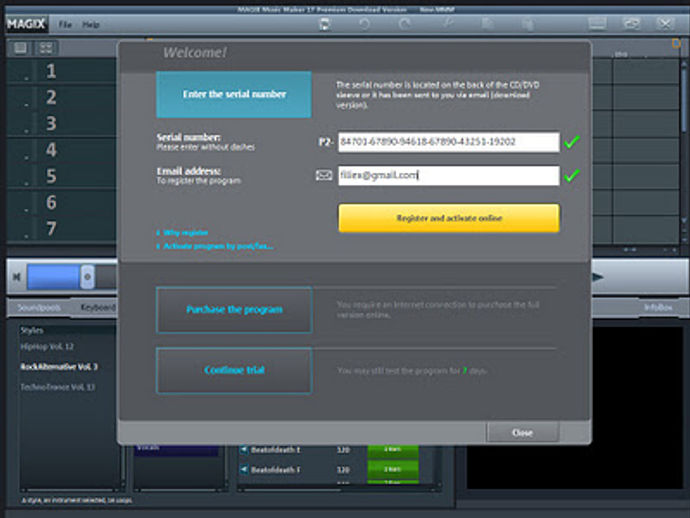Click the wrench tool icon in the toolbar
The height and width of the screenshot is (518, 690).
point(448,23)
